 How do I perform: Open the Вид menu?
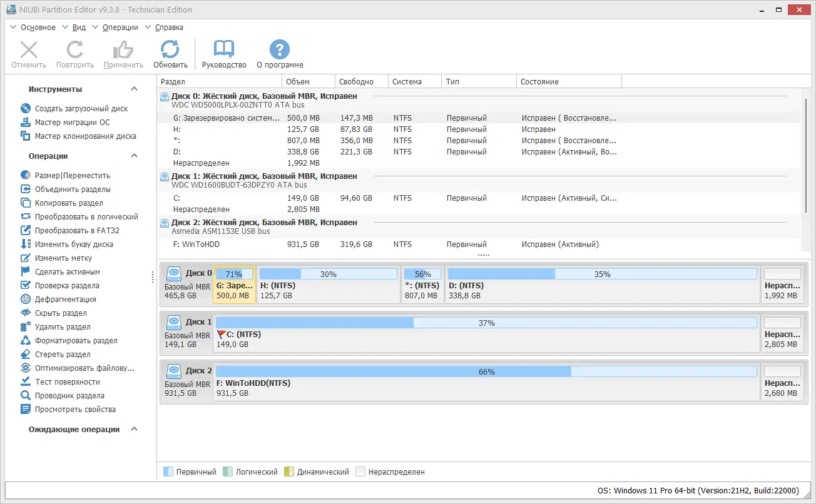click(x=78, y=27)
